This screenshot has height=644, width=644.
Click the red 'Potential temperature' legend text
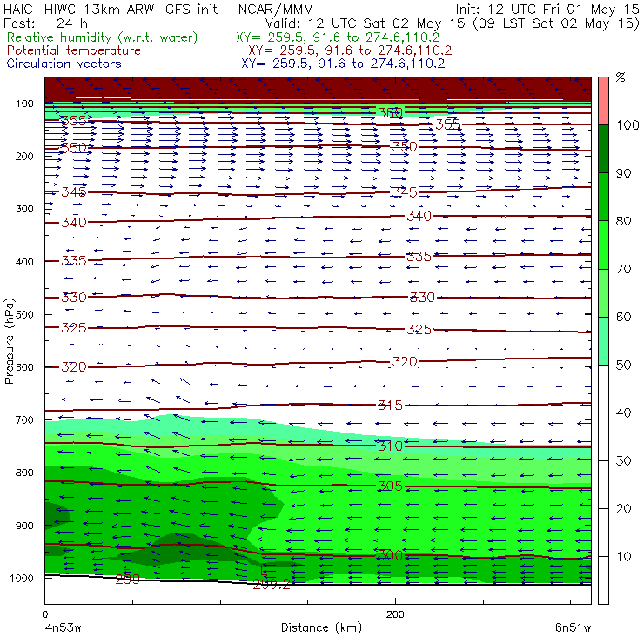coord(74,50)
